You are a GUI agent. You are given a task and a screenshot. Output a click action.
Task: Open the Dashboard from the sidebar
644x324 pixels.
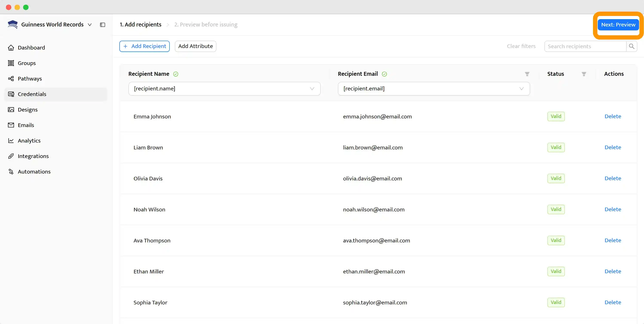(x=31, y=48)
